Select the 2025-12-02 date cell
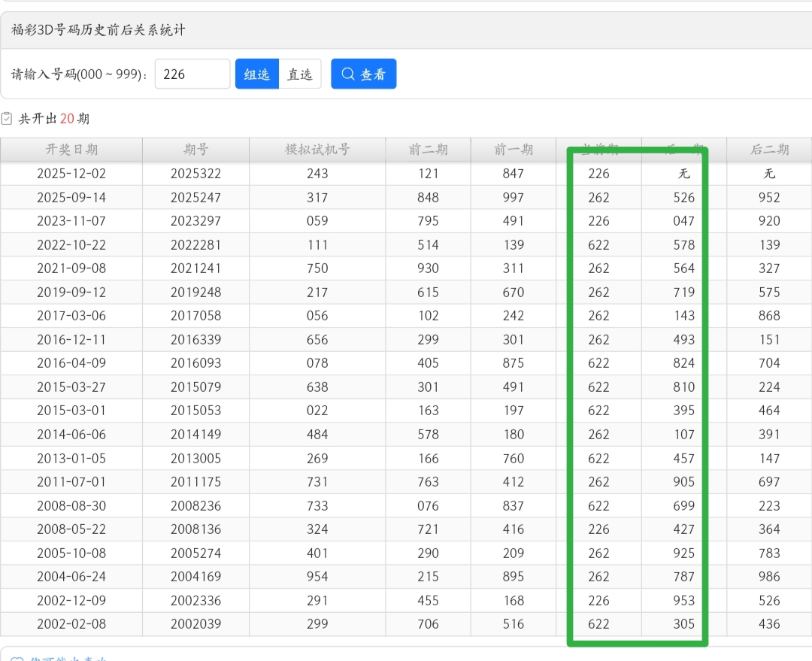The width and height of the screenshot is (812, 661). [71, 174]
